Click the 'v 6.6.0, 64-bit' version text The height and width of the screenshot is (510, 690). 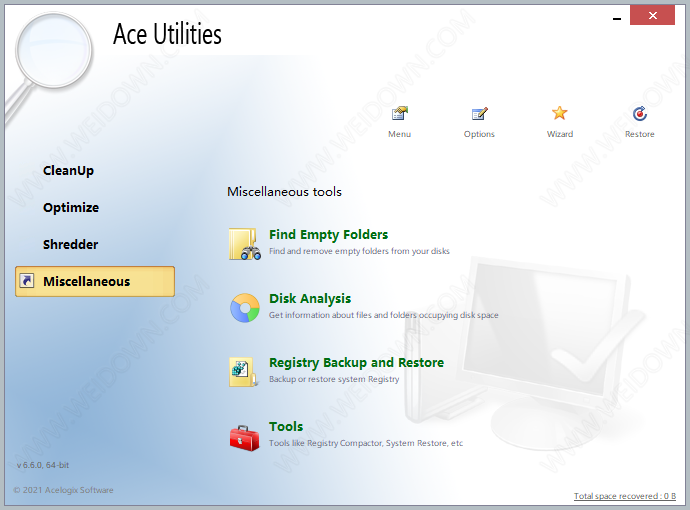(x=43, y=465)
